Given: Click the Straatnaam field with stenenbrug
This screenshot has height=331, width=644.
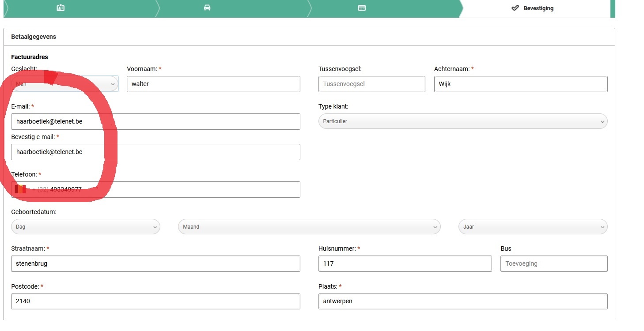Looking at the screenshot, I should click(x=155, y=263).
